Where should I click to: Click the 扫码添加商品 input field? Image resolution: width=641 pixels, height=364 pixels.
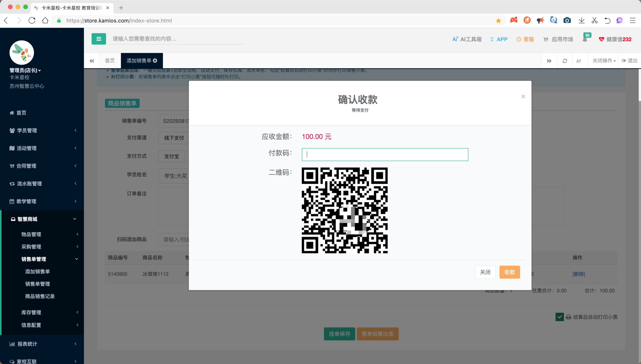click(174, 239)
